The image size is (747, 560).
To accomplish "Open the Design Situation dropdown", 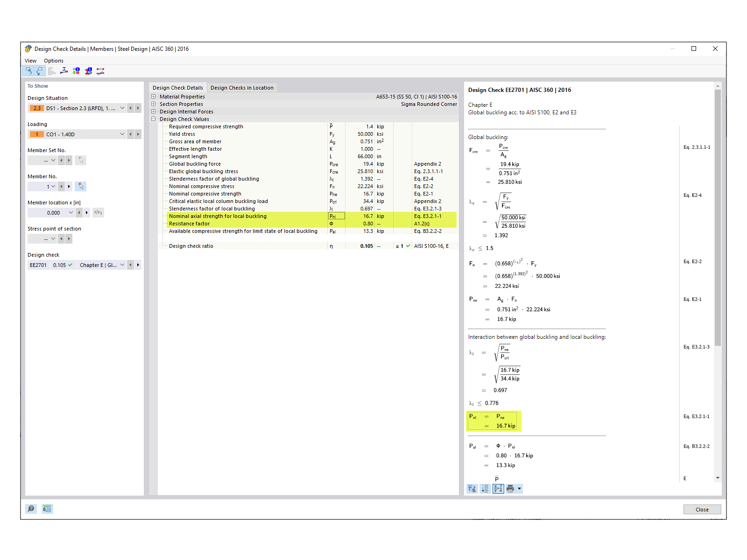I will coord(122,108).
